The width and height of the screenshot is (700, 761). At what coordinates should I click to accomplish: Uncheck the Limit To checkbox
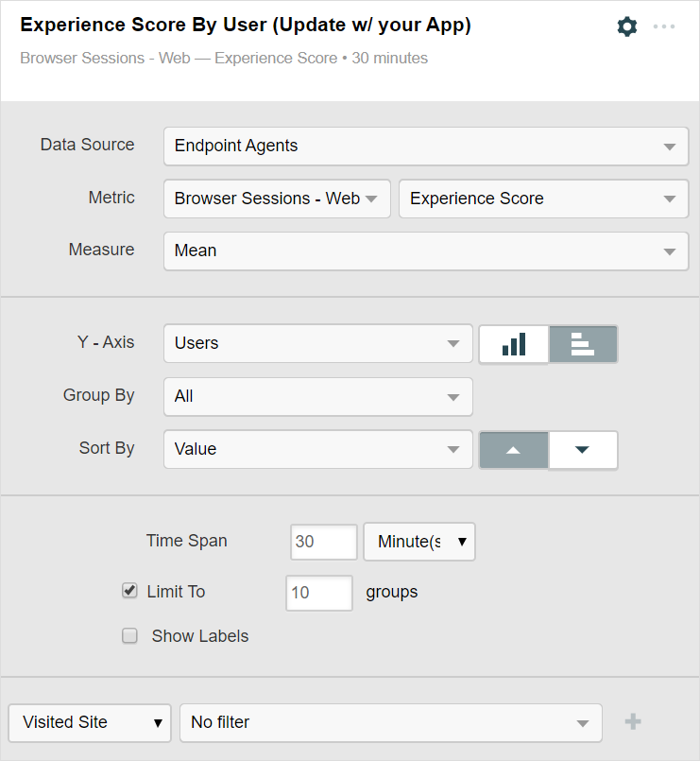coord(130,591)
